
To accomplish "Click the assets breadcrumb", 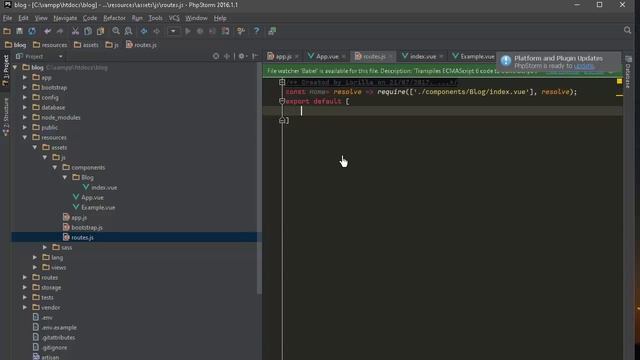I will pyautogui.click(x=87, y=45).
